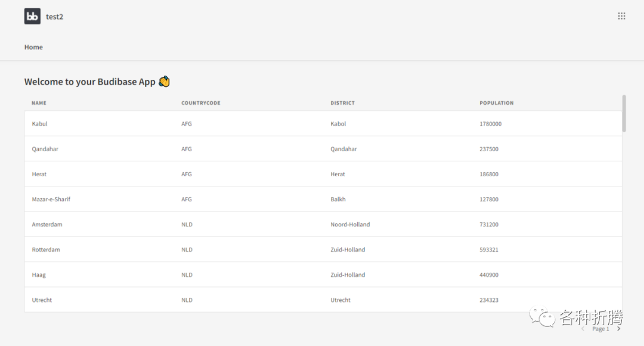Click the AFG code in Kabul row
This screenshot has height=346, width=644.
pos(187,124)
